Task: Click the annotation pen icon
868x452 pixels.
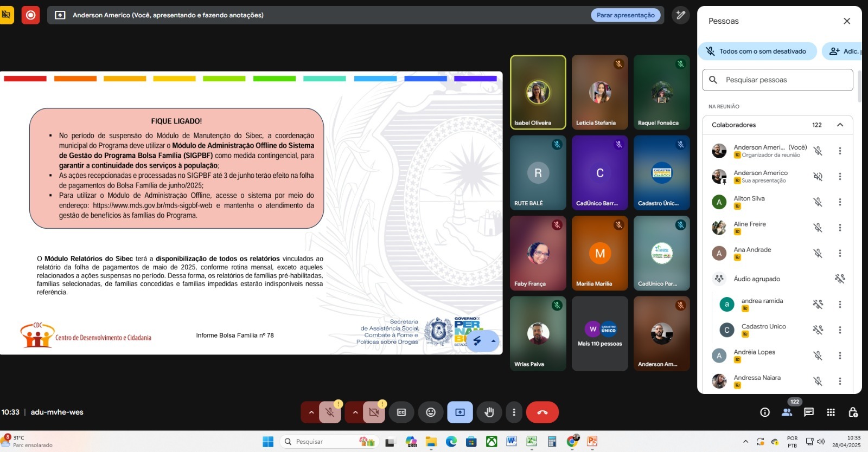Action: click(x=680, y=15)
